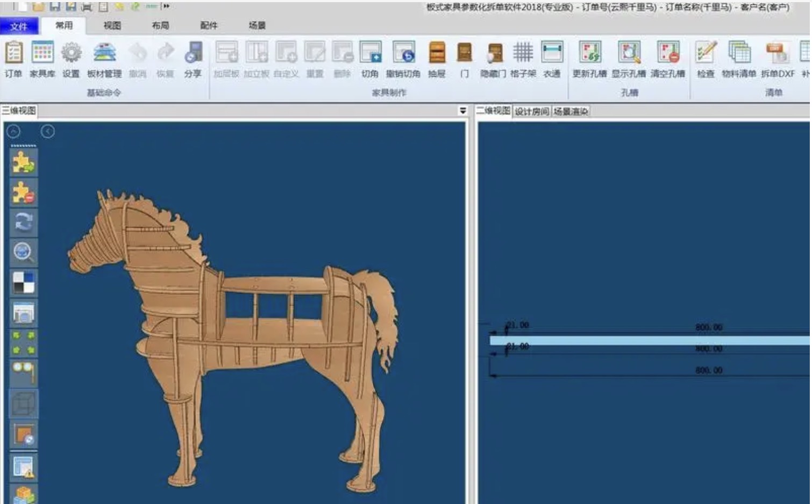
Task: Add a 格子架 lattice rack
Action: coord(523,59)
